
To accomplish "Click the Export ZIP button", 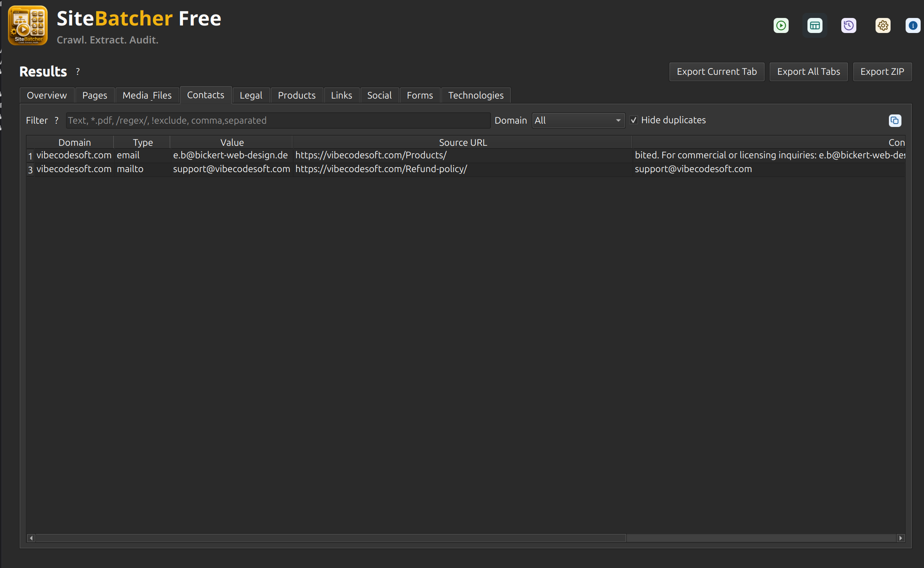I will pyautogui.click(x=882, y=72).
